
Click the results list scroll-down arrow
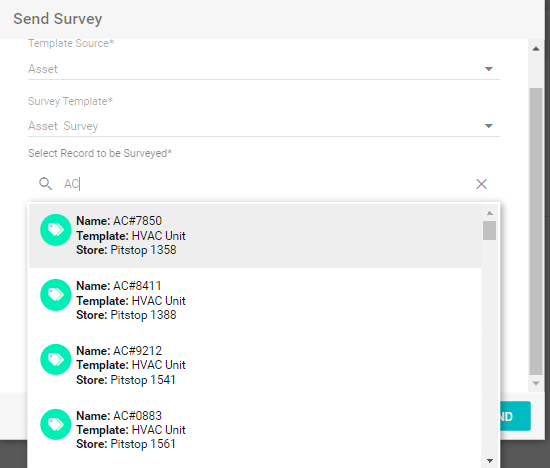tap(490, 461)
